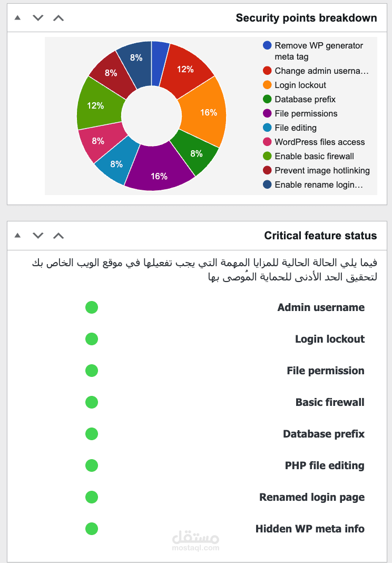
Task: Click green status dot beside Hidden WP meta info
Action: click(x=92, y=529)
